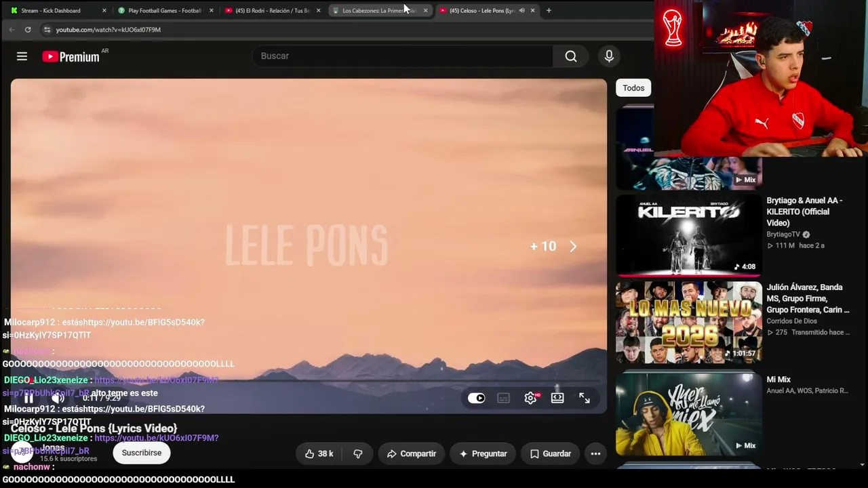Close the Play Football Games tab
The image size is (868, 488).
pos(211,11)
